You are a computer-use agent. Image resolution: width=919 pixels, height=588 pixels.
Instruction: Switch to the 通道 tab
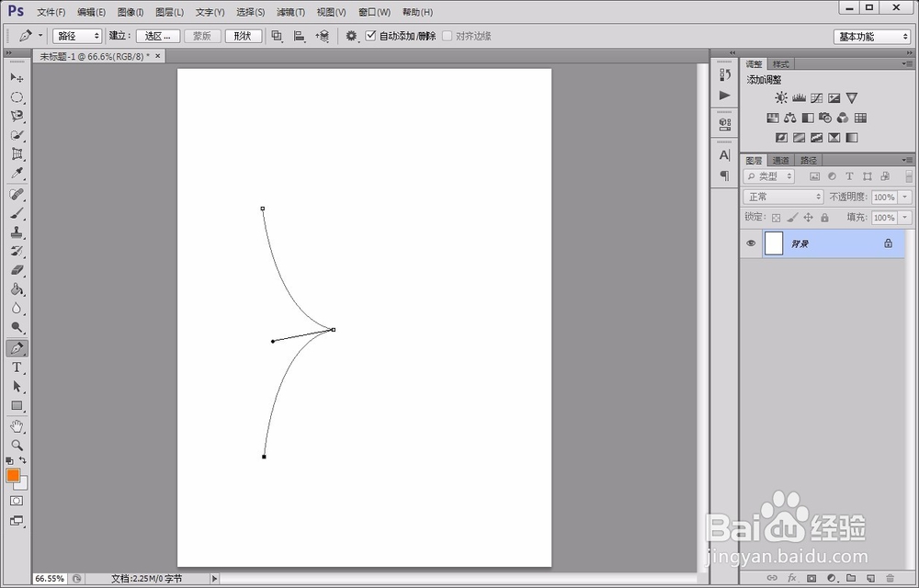click(x=781, y=159)
